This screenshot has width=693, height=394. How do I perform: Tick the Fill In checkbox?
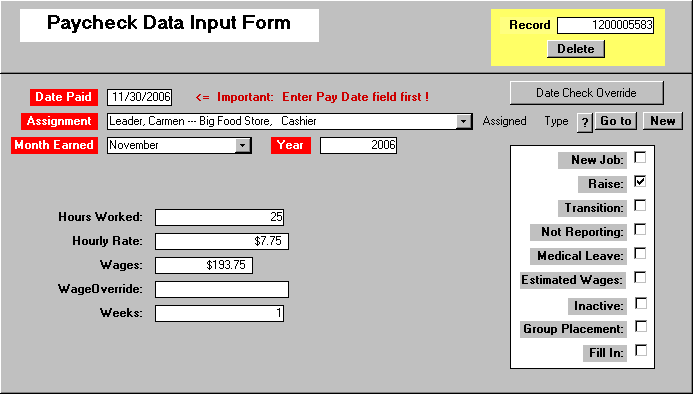pos(641,350)
